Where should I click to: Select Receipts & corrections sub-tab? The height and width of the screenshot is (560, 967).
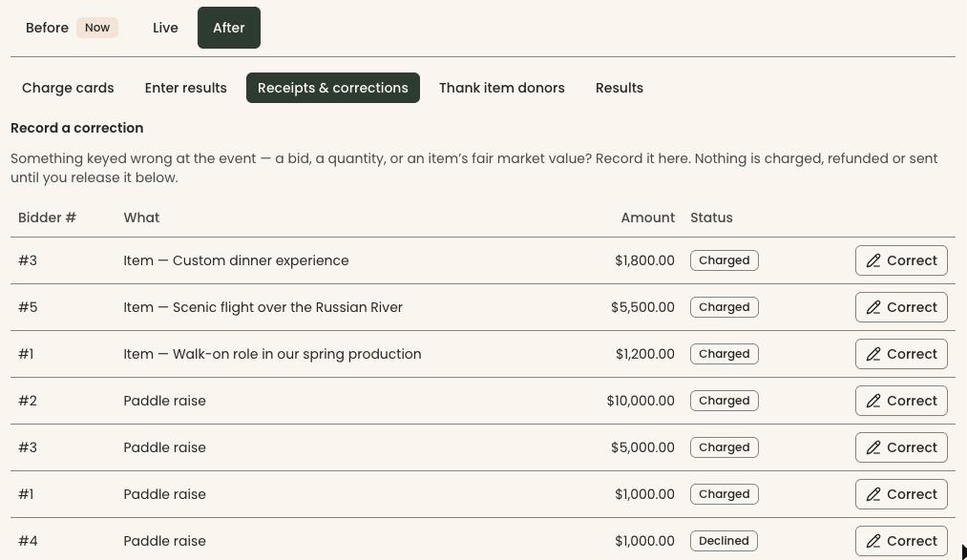[333, 88]
